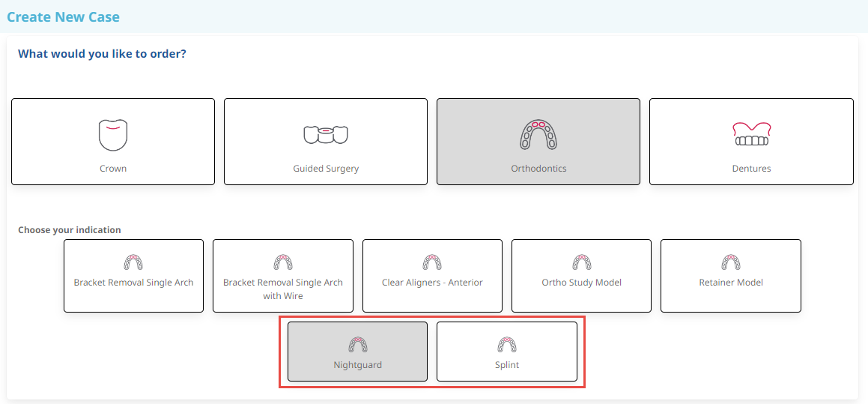Click the Ortho Study Model arch icon
This screenshot has height=404, width=868.
point(582,262)
